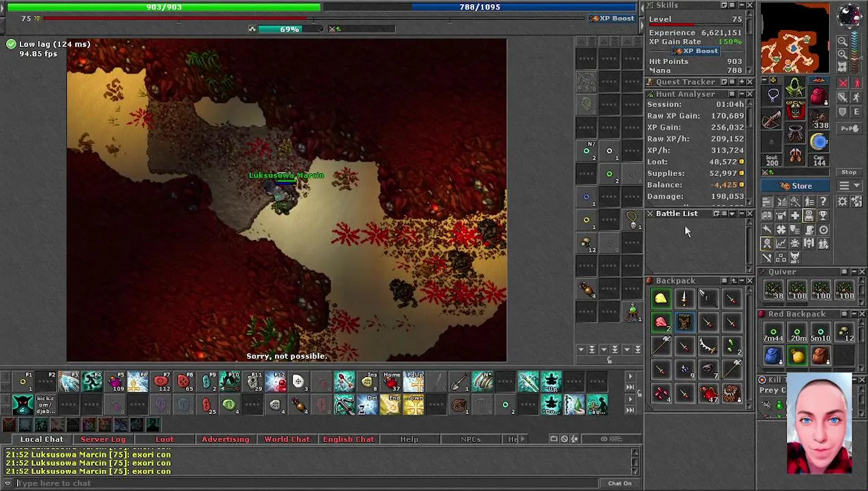Click the line chart analytics icon in the control grid

tap(781, 243)
